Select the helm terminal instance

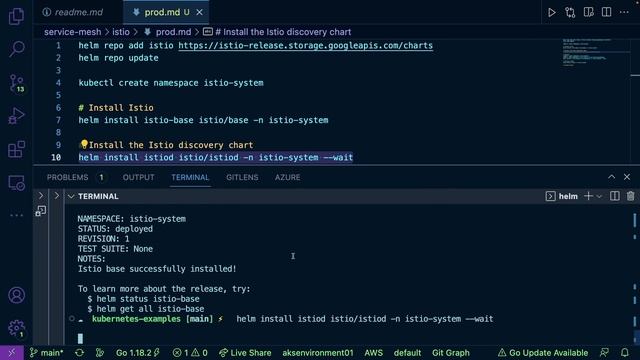(x=562, y=196)
